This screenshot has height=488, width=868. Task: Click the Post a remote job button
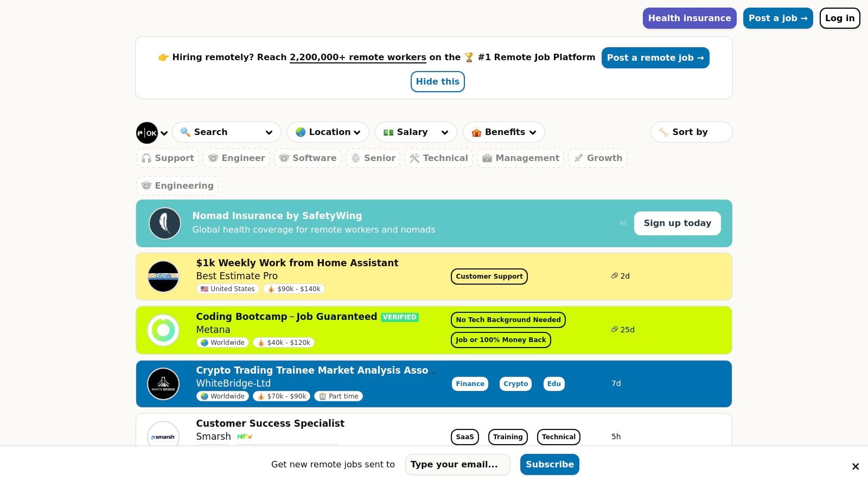(655, 57)
